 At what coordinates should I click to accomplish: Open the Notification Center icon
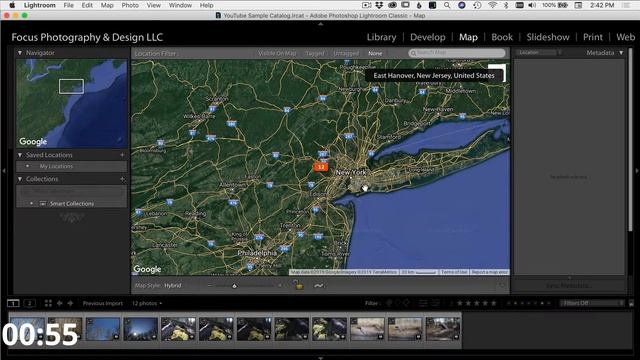coord(627,5)
